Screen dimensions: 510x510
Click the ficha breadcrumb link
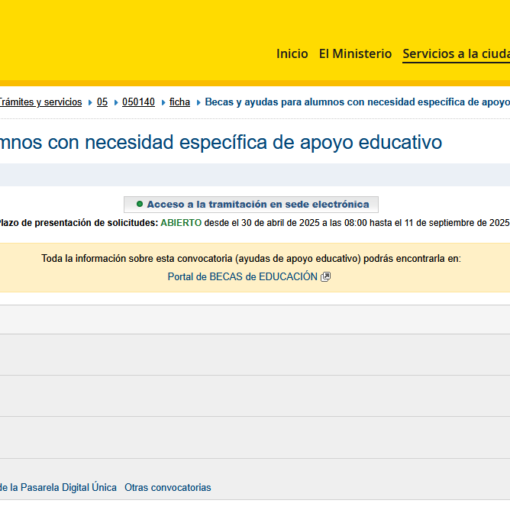click(x=180, y=102)
